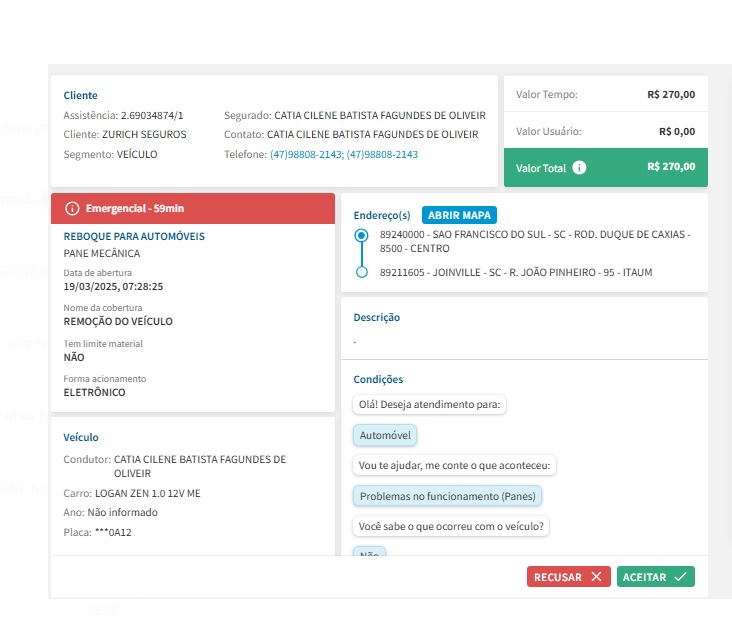Open the map with ABRIR MAPA

(459, 215)
